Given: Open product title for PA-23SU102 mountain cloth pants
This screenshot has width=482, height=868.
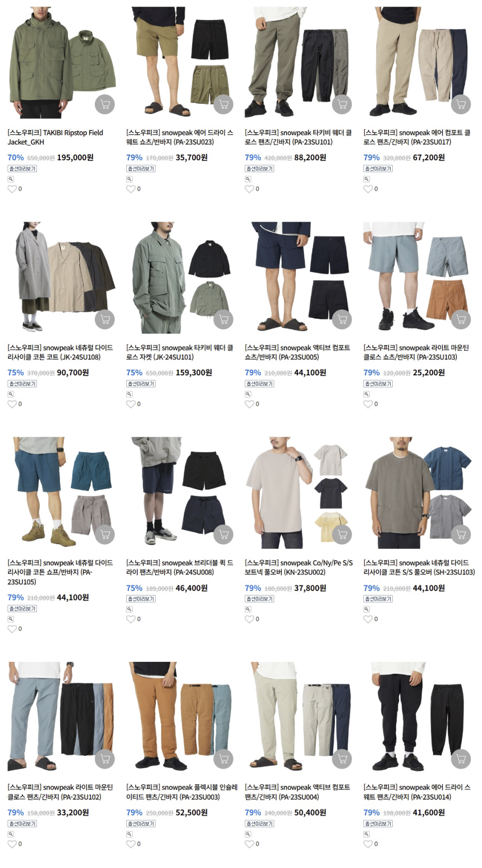Looking at the screenshot, I should [60, 792].
